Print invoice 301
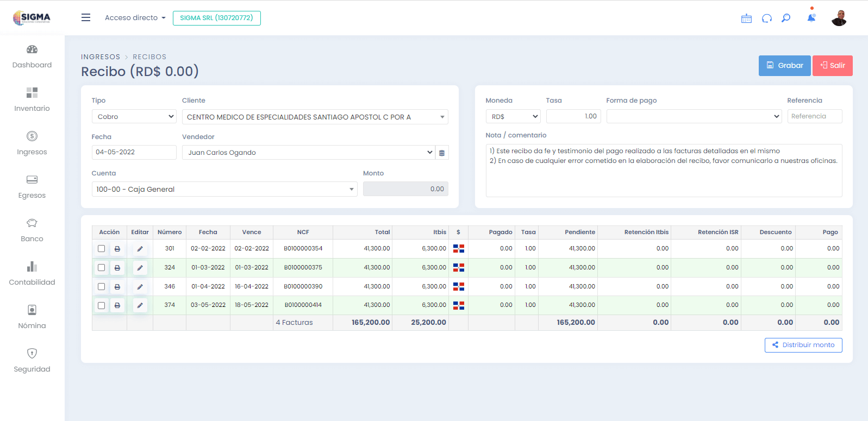This screenshot has height=421, width=868. (x=117, y=249)
